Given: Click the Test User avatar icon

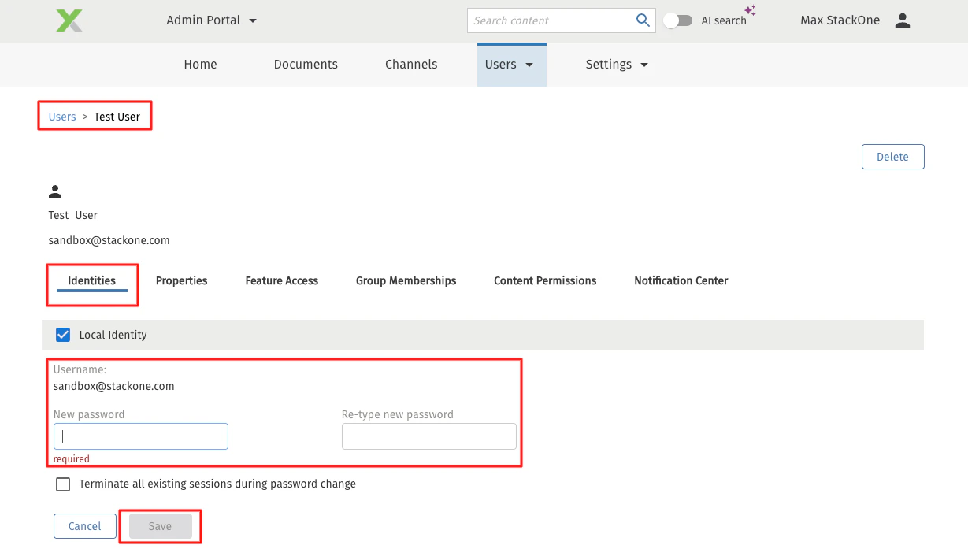Looking at the screenshot, I should pyautogui.click(x=55, y=191).
